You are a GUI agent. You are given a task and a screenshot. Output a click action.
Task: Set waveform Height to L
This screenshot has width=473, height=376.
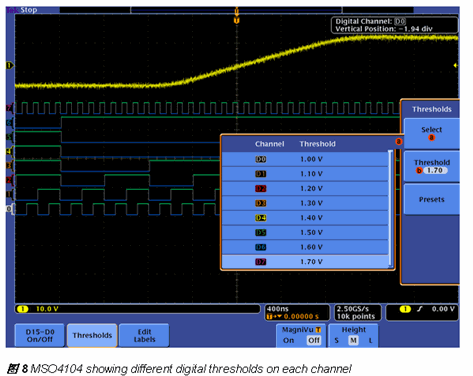tap(370, 340)
